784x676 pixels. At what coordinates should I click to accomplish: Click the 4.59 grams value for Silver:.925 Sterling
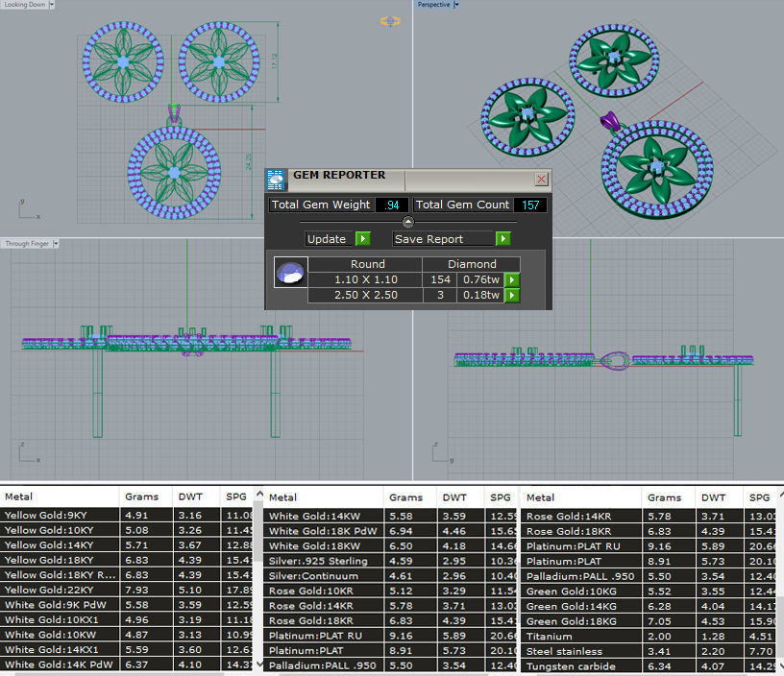[x=401, y=561]
